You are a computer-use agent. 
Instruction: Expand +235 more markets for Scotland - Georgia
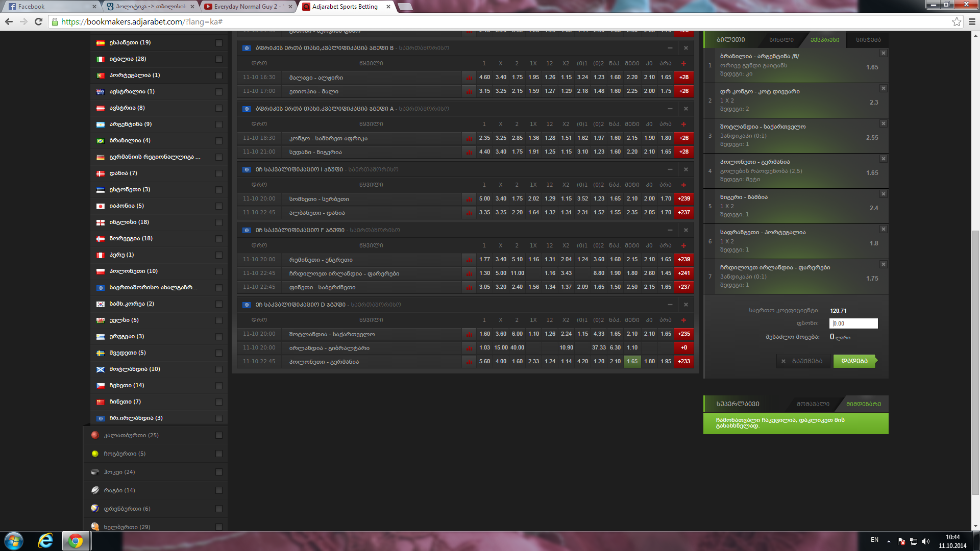click(x=683, y=334)
